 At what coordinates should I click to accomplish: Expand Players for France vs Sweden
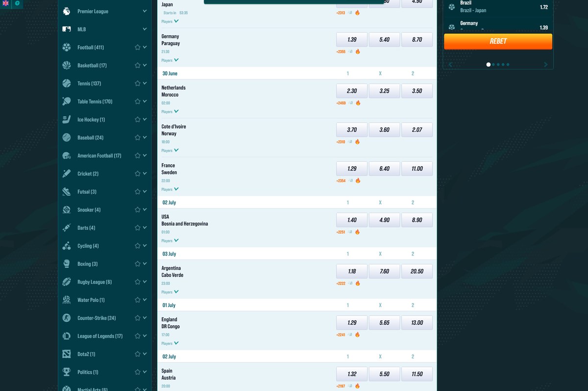[170, 189]
